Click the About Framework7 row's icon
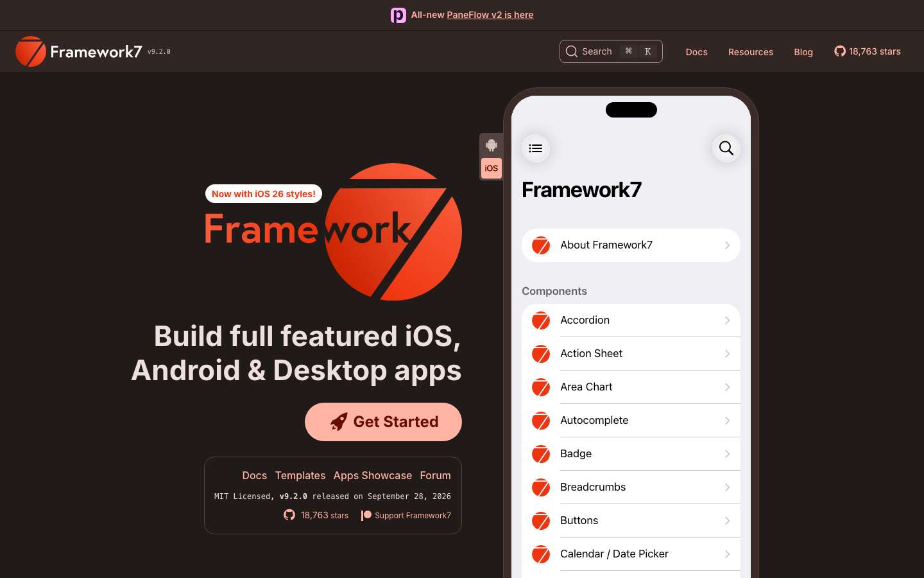Viewport: 924px width, 578px height. point(541,245)
